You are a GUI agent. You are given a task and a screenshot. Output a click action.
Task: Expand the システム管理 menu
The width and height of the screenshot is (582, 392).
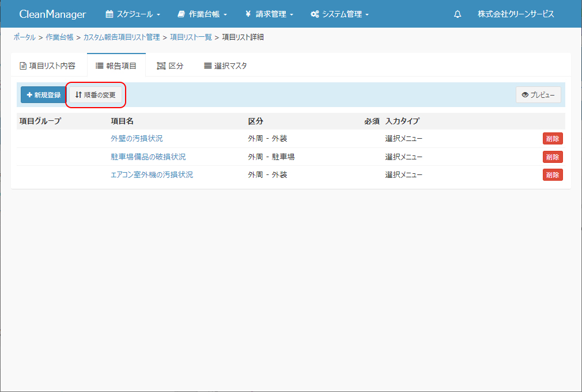pyautogui.click(x=339, y=14)
